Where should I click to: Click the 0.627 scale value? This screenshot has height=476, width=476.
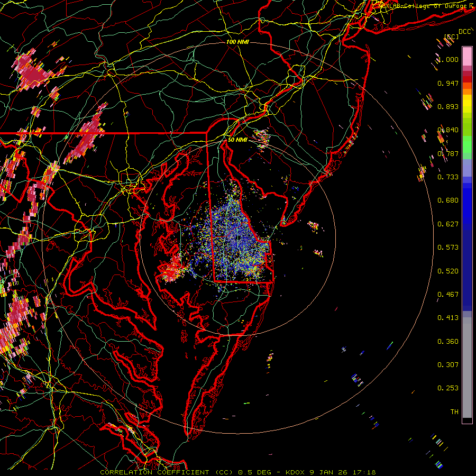point(448,224)
